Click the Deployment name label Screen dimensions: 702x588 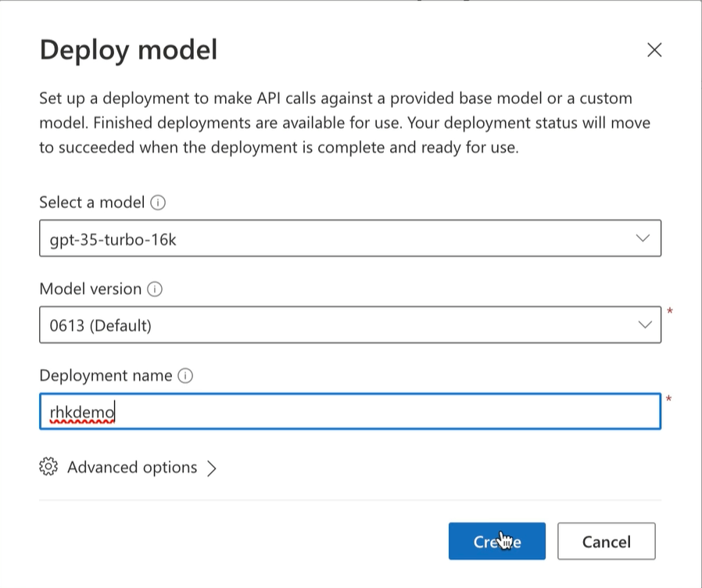point(106,376)
